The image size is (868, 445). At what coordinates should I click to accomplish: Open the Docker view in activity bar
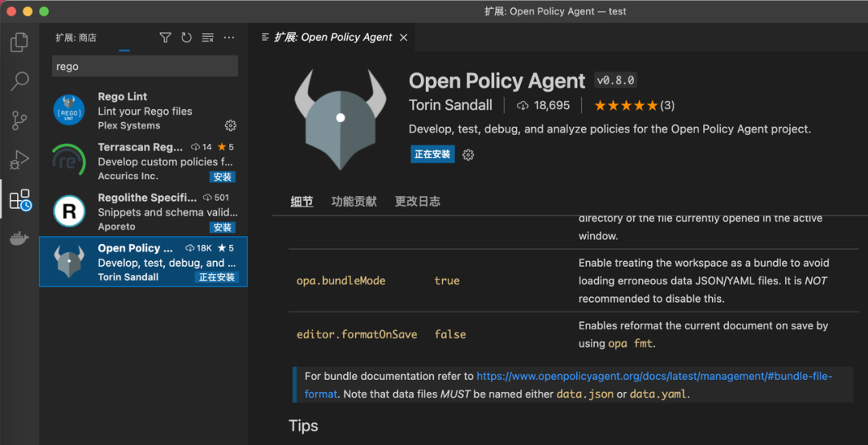click(19, 239)
